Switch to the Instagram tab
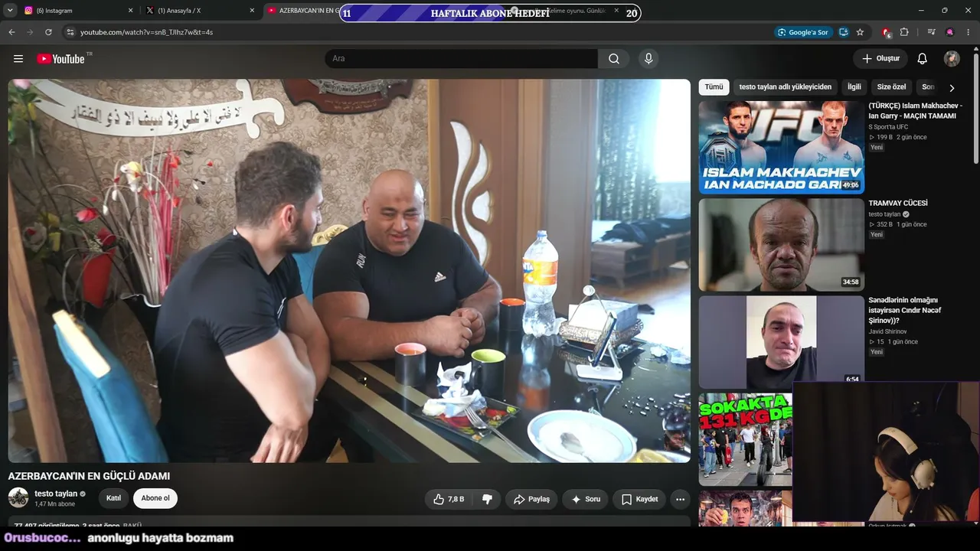The height and width of the screenshot is (551, 980). (77, 11)
